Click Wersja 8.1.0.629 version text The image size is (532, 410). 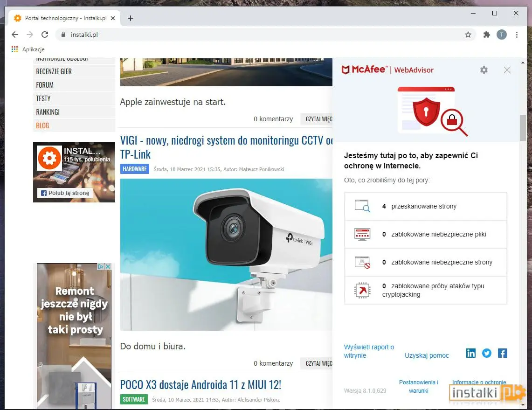click(x=365, y=391)
